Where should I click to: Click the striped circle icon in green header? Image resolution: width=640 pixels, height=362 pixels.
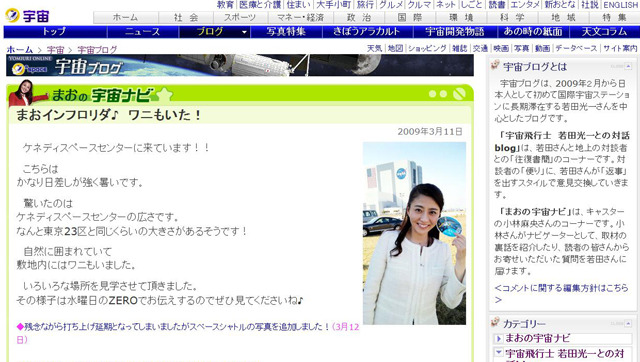459,94
